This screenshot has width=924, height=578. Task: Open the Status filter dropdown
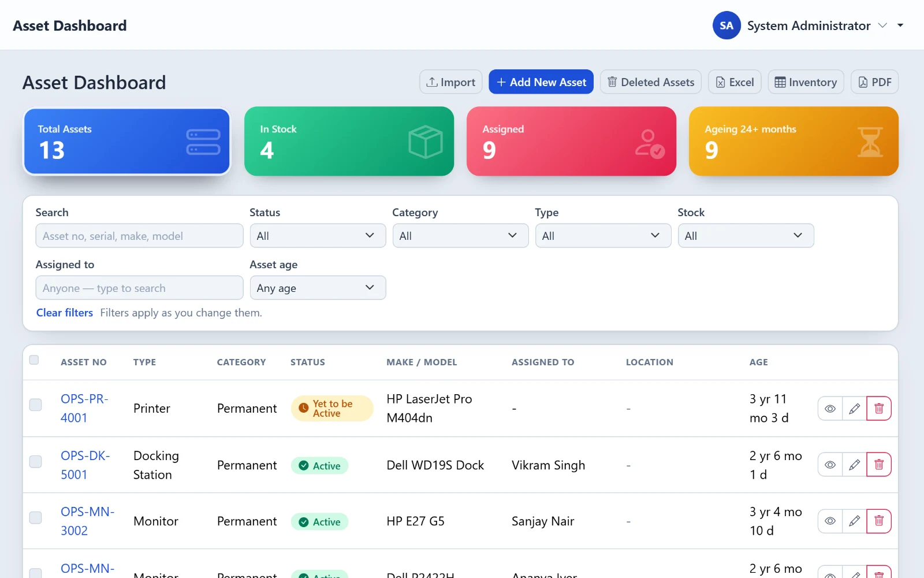tap(318, 236)
